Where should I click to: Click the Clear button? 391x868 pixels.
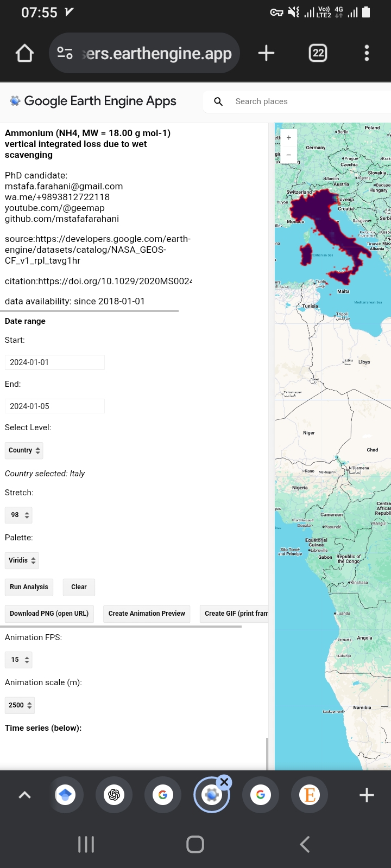click(x=79, y=587)
